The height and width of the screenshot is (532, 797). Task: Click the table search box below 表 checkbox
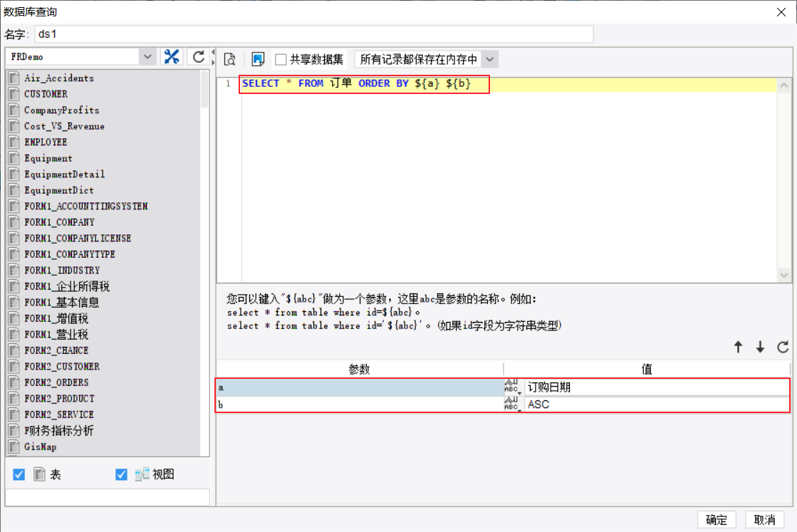tap(108, 497)
